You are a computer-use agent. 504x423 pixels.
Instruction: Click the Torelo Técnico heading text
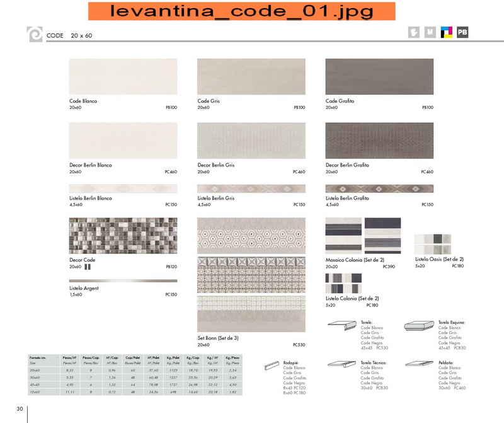coord(374,363)
